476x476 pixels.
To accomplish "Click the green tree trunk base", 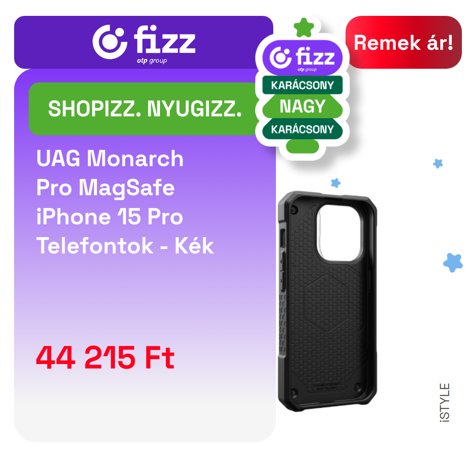I will [x=302, y=146].
